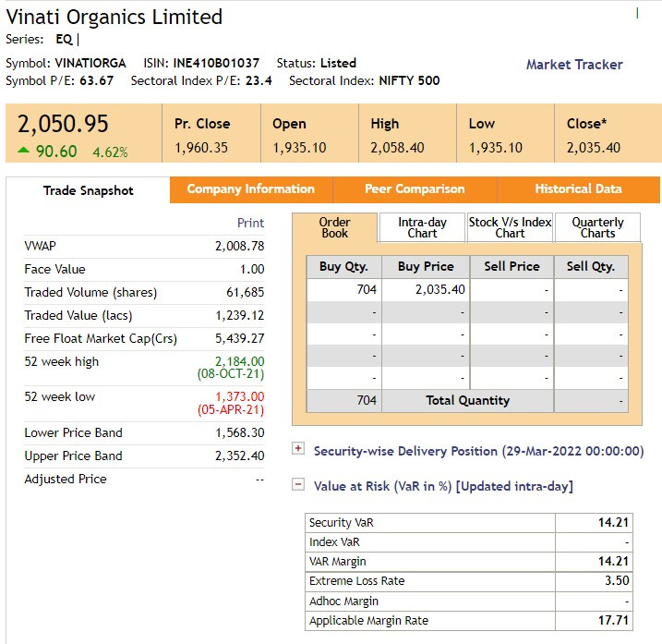Screen dimensions: 662x644
Task: Click the Adhoc Margin row label
Action: 343,601
